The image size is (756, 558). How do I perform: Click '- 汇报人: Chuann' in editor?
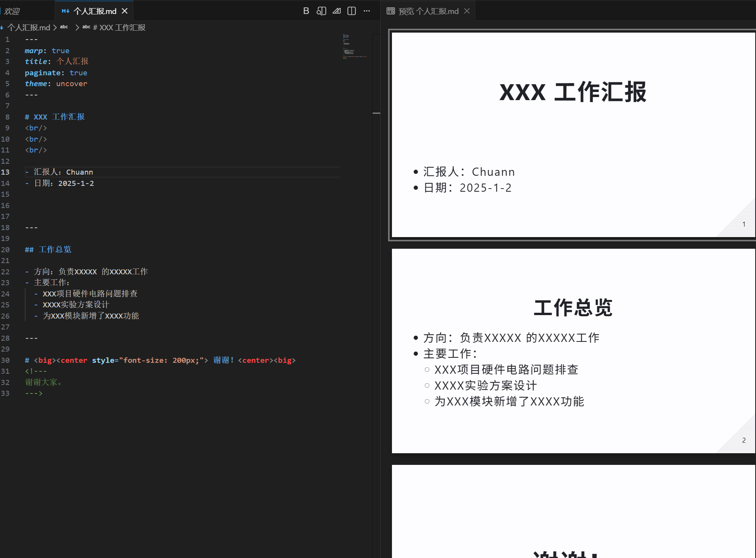(x=59, y=172)
